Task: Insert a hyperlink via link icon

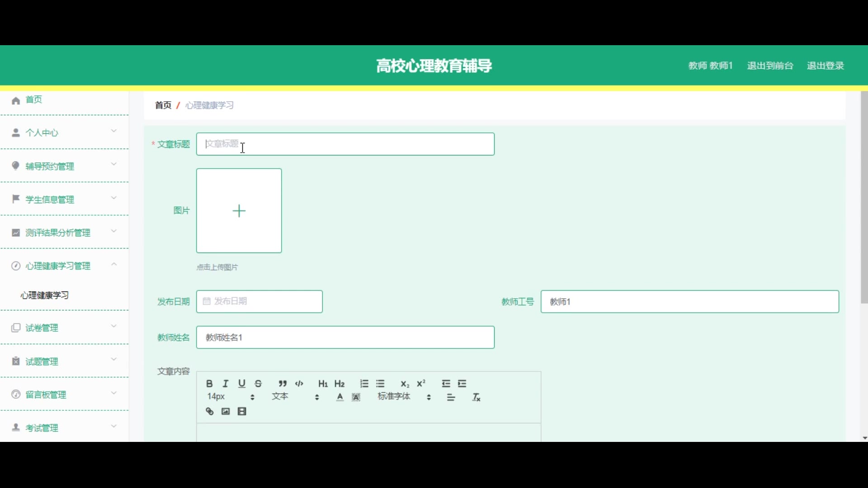Action: tap(210, 411)
